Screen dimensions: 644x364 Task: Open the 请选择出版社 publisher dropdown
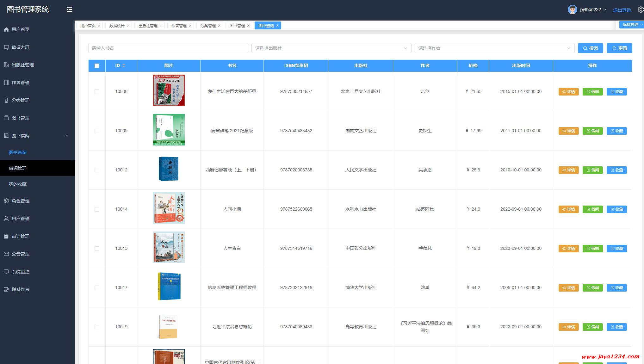(x=331, y=48)
